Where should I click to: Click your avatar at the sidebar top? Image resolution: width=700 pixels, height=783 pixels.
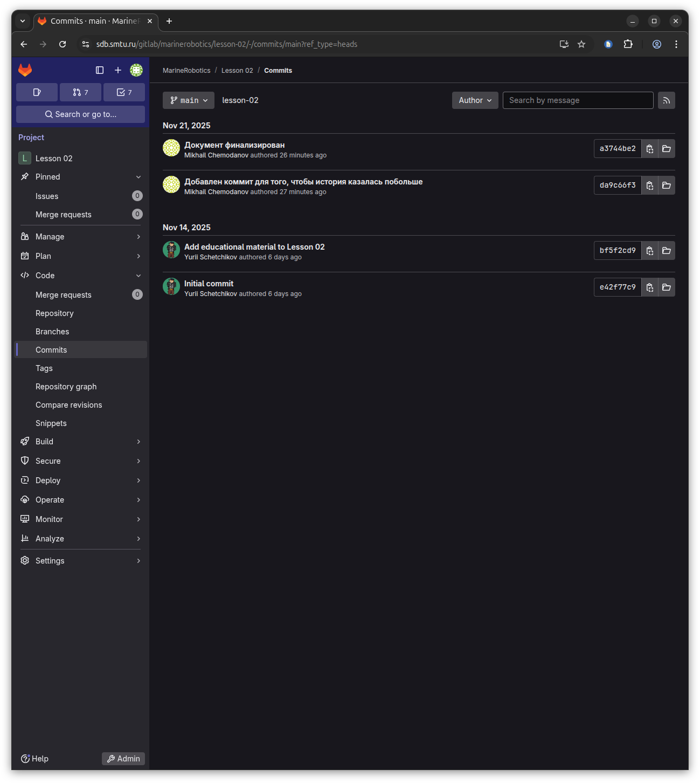point(136,70)
